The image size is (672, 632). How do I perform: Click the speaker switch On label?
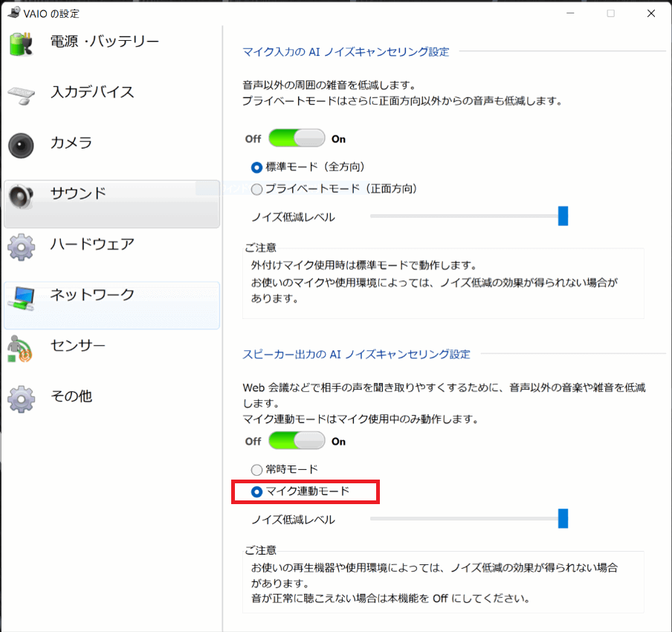click(338, 441)
